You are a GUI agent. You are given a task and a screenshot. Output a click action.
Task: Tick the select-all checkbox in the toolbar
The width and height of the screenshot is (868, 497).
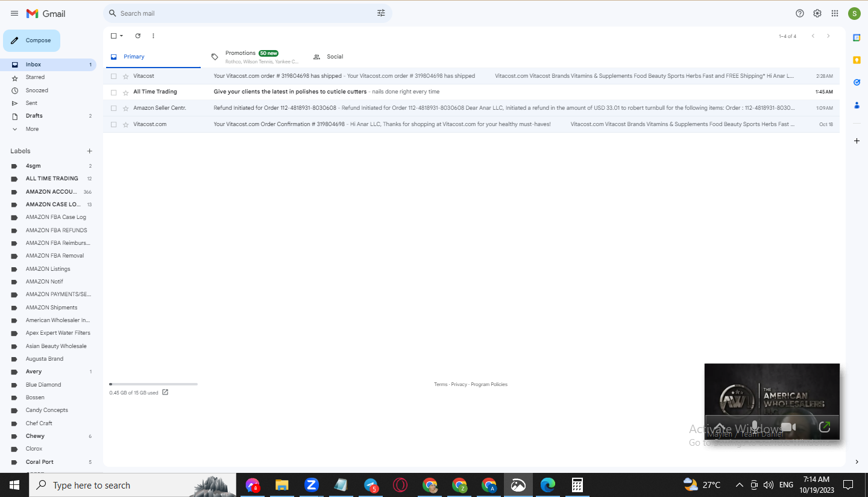pyautogui.click(x=113, y=36)
